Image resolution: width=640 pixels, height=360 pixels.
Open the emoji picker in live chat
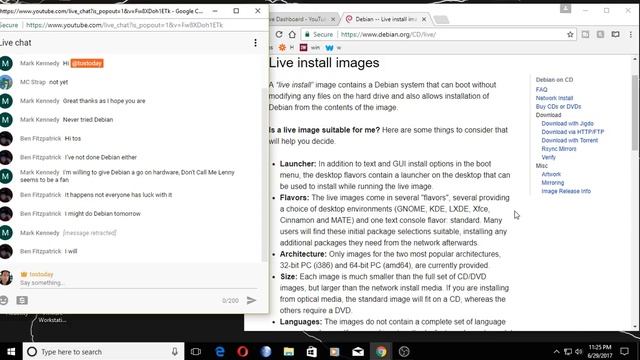tap(4, 300)
